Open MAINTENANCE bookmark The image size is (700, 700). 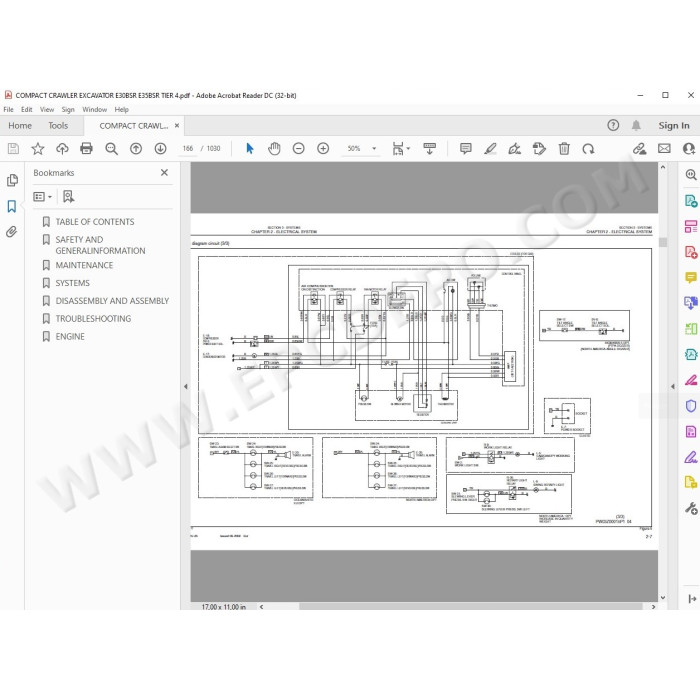[84, 265]
